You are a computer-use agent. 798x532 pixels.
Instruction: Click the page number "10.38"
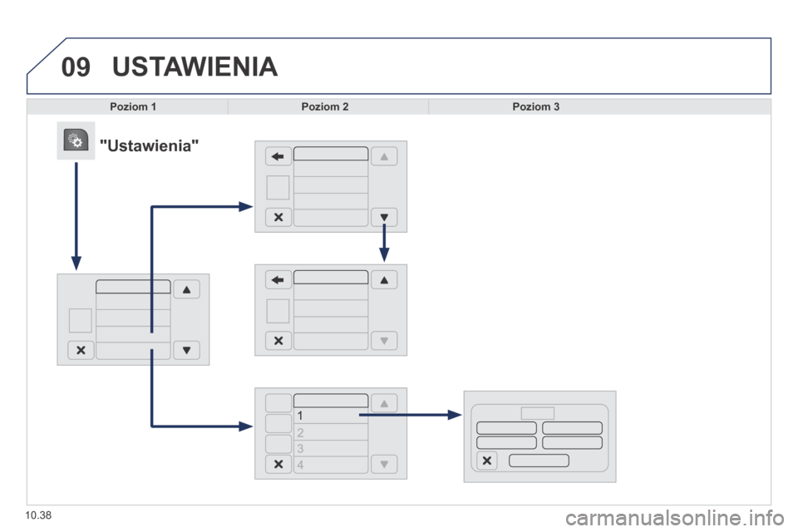[39, 515]
